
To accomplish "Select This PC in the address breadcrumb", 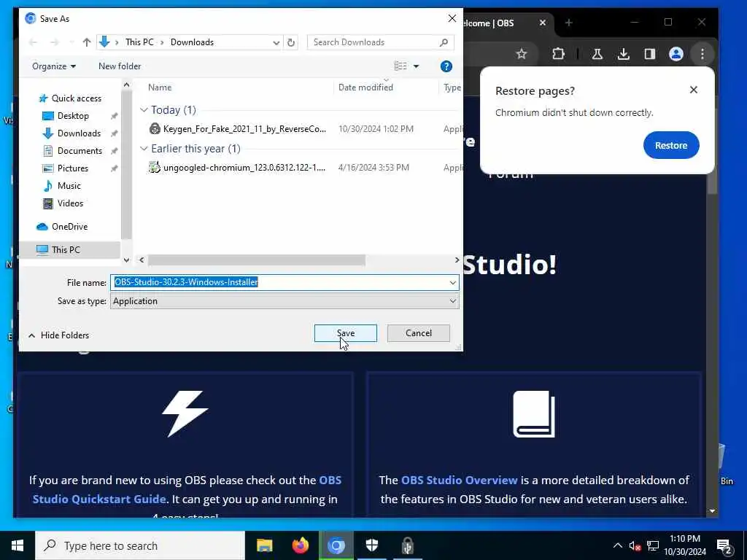I will (139, 42).
